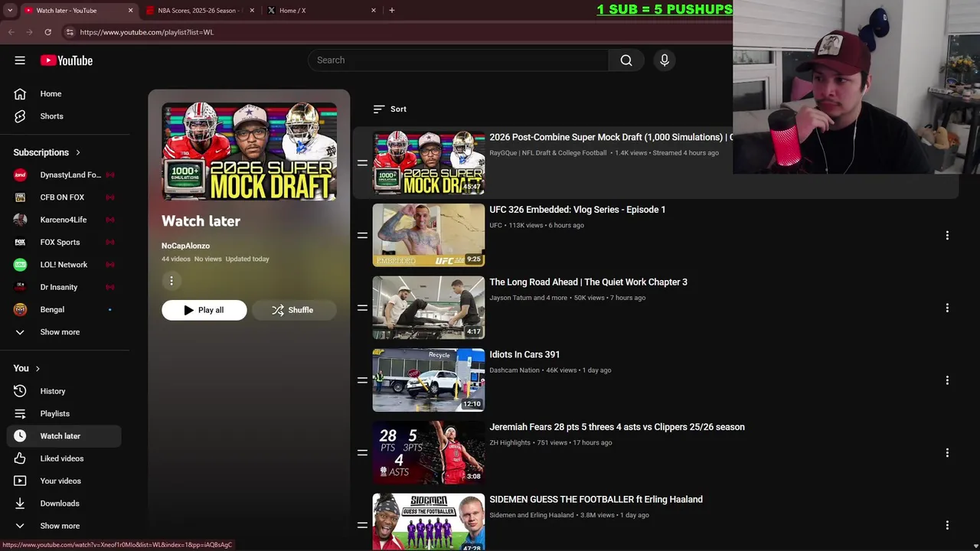Click the search magnifier button
980x551 pixels.
click(626, 60)
